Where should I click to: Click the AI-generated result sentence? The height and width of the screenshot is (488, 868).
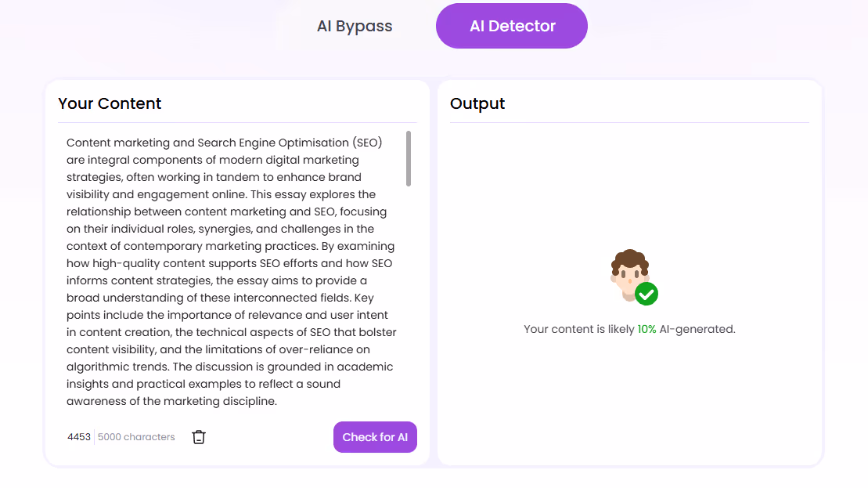coord(630,329)
